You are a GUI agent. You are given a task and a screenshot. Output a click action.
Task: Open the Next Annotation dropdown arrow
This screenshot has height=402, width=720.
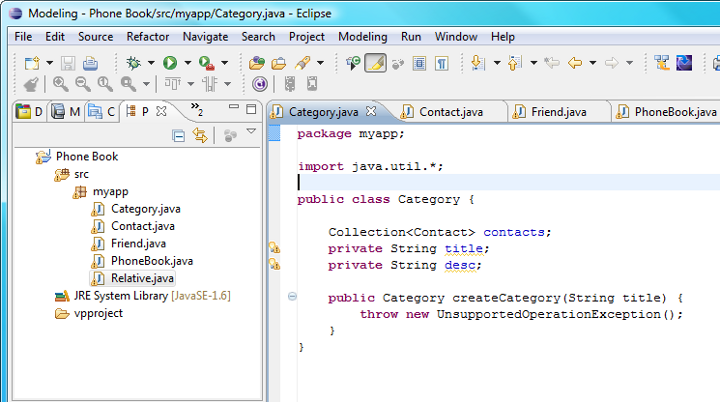click(497, 63)
